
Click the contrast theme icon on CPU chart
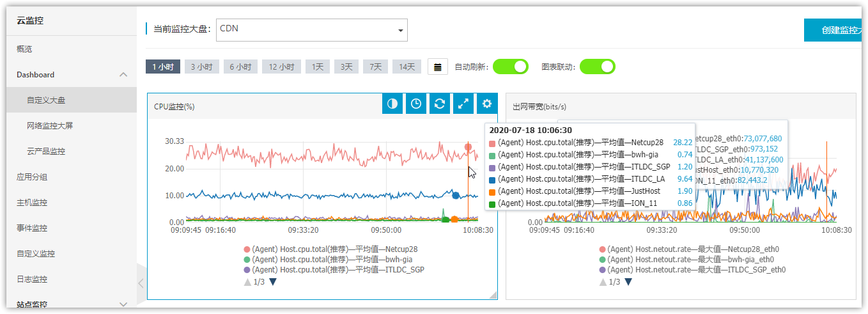(x=392, y=104)
